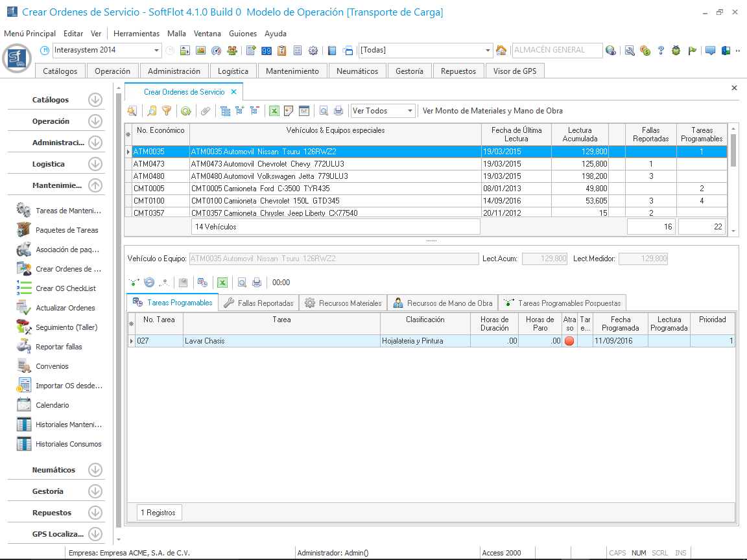This screenshot has height=560, width=747.
Task: Click the printer icon next to Ver Todos
Action: pyautogui.click(x=338, y=111)
